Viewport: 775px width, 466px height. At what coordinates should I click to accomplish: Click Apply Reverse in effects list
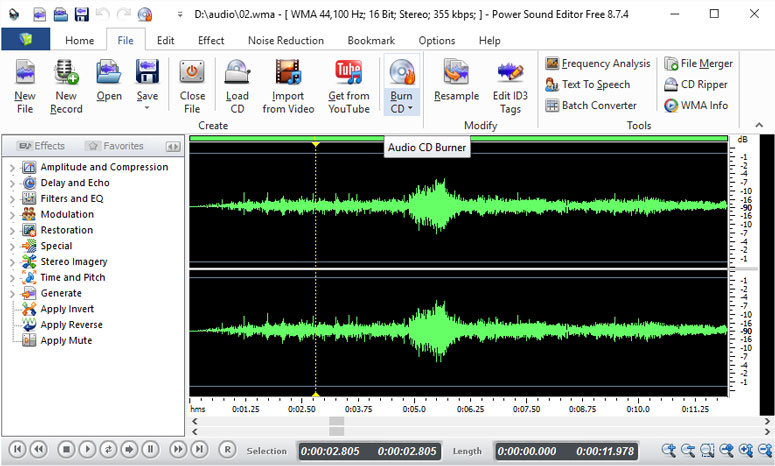pos(69,325)
